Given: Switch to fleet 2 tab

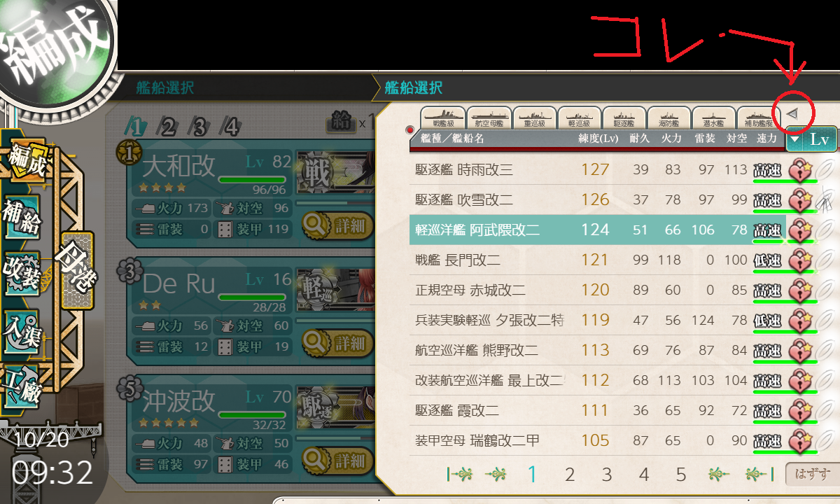Looking at the screenshot, I should click(167, 127).
